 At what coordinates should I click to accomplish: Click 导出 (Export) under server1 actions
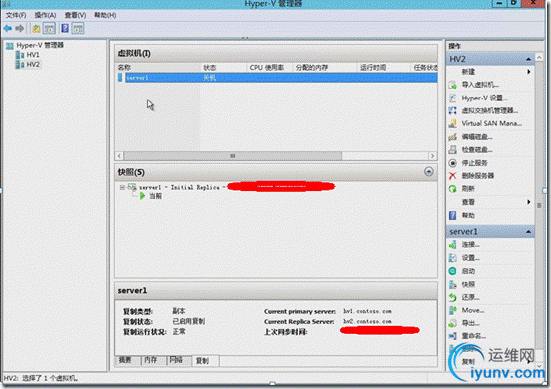470,323
